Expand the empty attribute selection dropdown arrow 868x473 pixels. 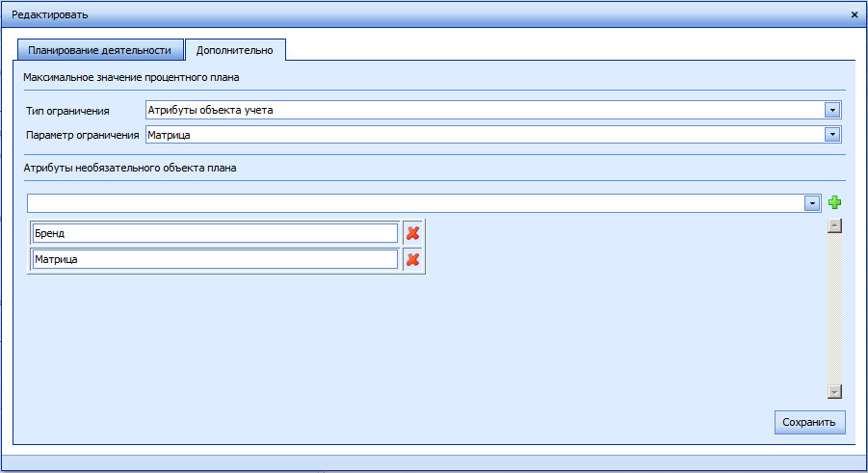pyautogui.click(x=812, y=203)
